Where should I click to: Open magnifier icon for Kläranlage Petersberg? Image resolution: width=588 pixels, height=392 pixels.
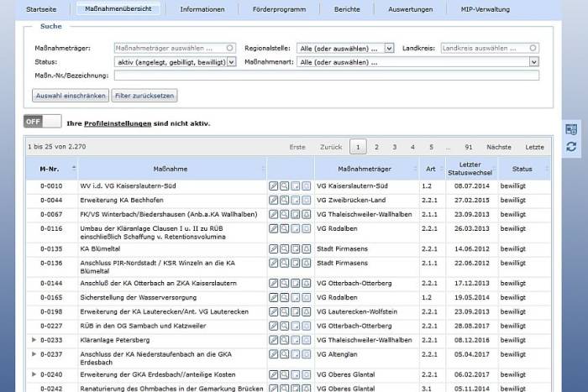[284, 340]
